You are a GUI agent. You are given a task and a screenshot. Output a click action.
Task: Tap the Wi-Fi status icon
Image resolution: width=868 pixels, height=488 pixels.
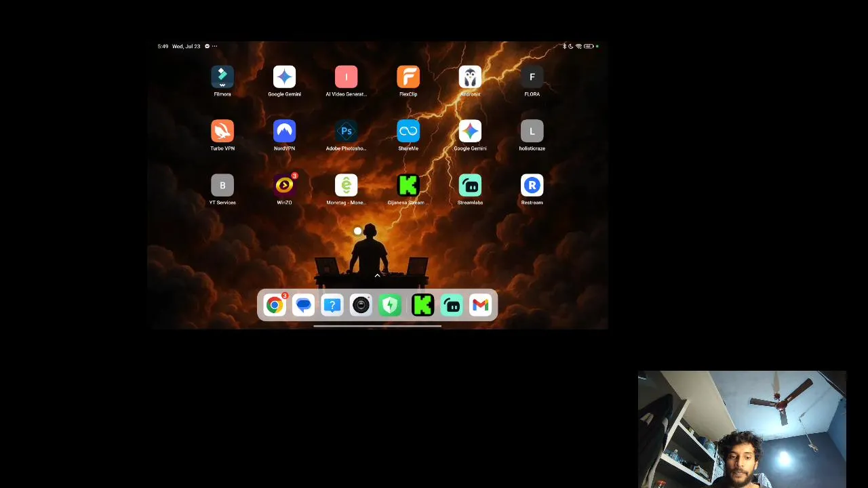click(578, 46)
